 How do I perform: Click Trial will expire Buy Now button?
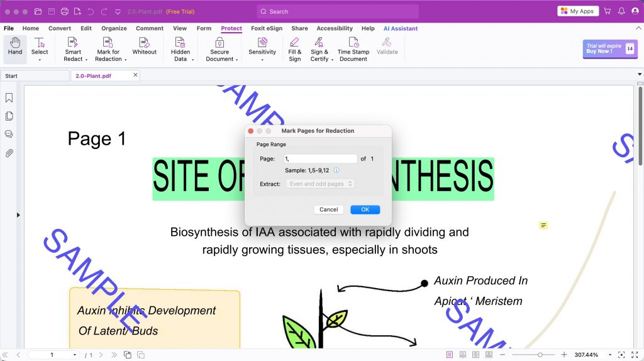coord(610,49)
